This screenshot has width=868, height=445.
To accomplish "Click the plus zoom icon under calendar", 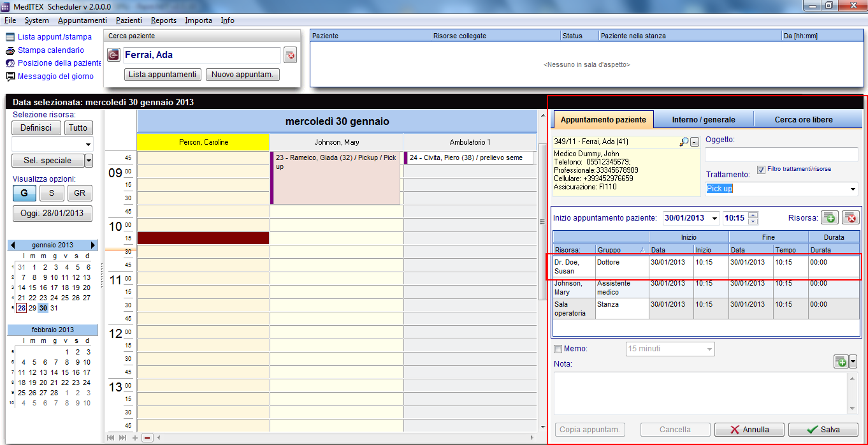I will click(x=135, y=438).
